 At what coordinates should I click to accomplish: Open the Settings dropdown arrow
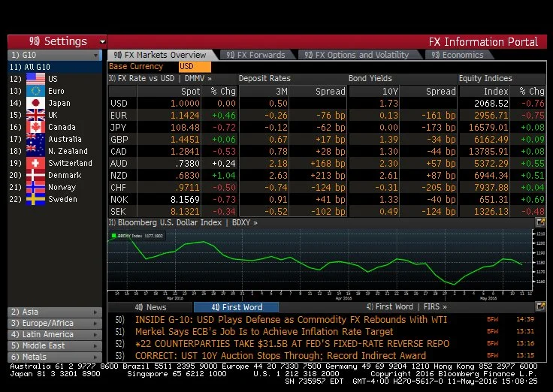click(102, 41)
